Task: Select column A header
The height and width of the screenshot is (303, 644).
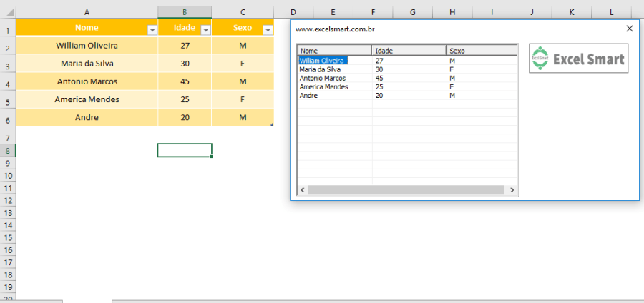Action: [x=87, y=13]
